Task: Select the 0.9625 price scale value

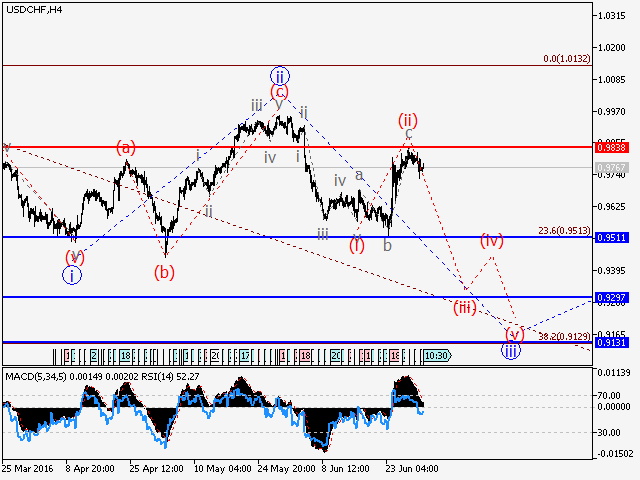Action: pyautogui.click(x=611, y=207)
